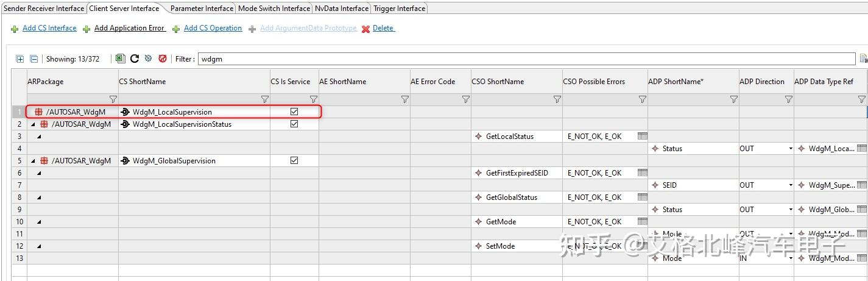Toggle CS Is Service for WdgM_GlobalSupervision

[294, 161]
